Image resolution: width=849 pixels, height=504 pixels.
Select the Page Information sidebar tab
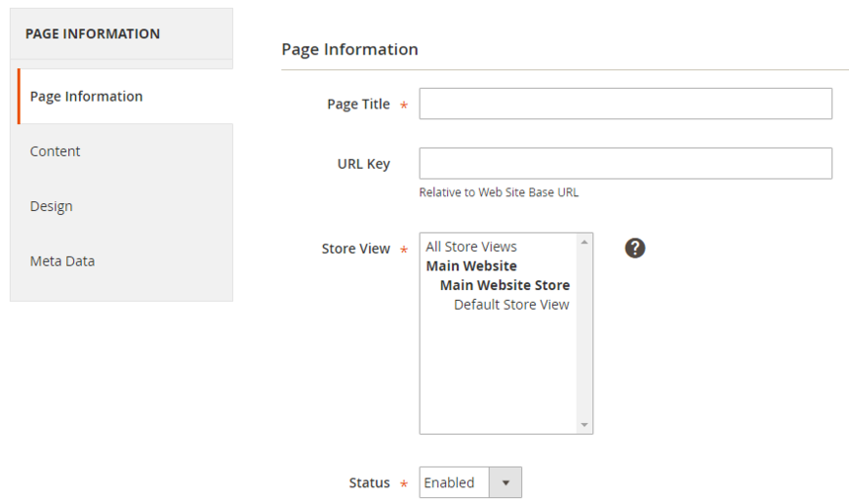tap(87, 97)
